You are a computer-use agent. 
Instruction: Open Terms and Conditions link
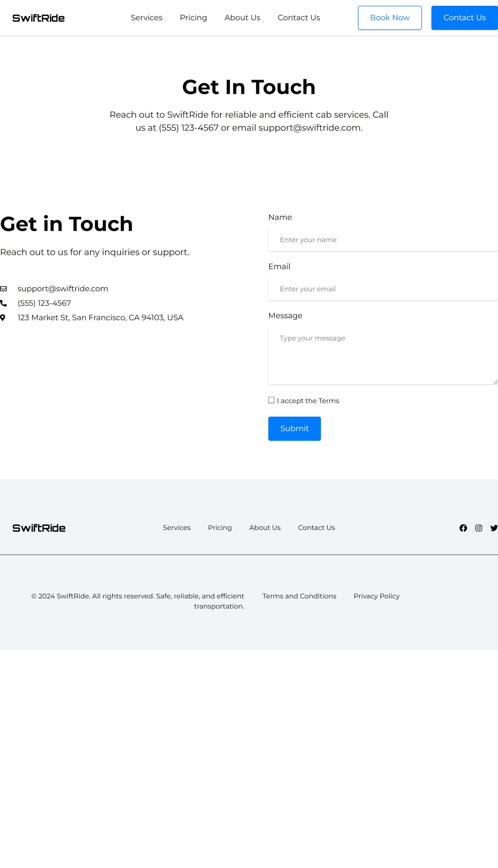[299, 596]
